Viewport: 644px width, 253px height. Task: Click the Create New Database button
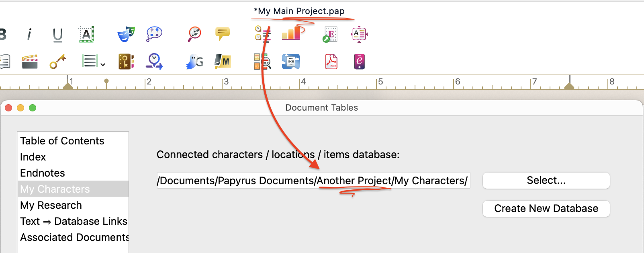pyautogui.click(x=546, y=208)
